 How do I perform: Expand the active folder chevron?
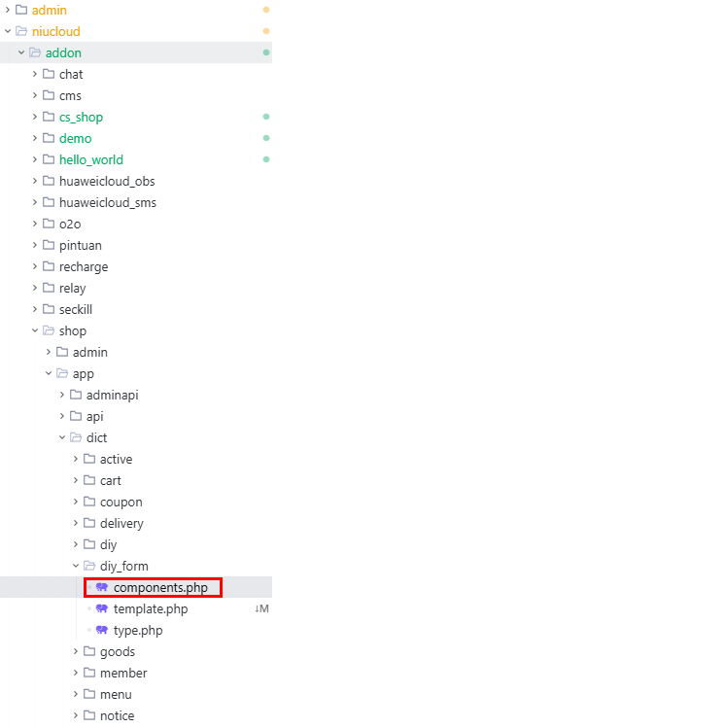[x=76, y=459]
